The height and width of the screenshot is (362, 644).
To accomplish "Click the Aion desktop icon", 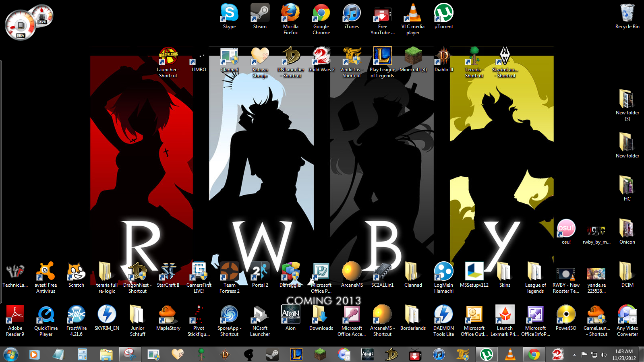I will pos(290,318).
